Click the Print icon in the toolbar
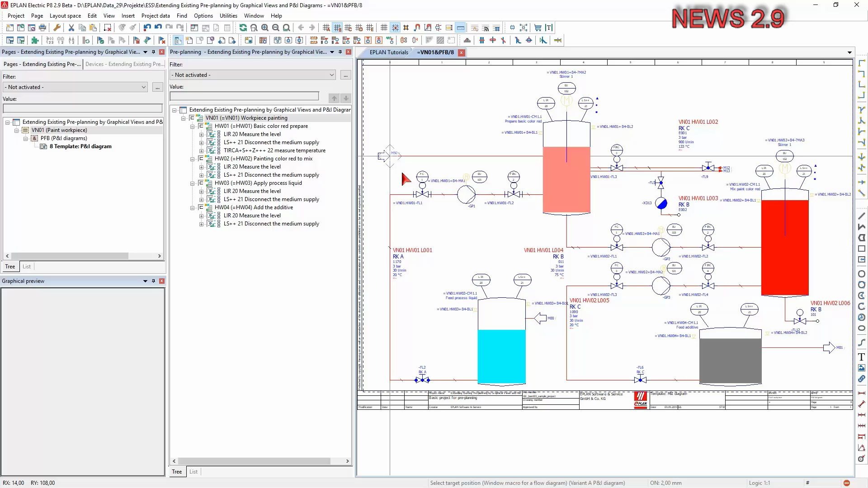The image size is (868, 488). pos(42,28)
